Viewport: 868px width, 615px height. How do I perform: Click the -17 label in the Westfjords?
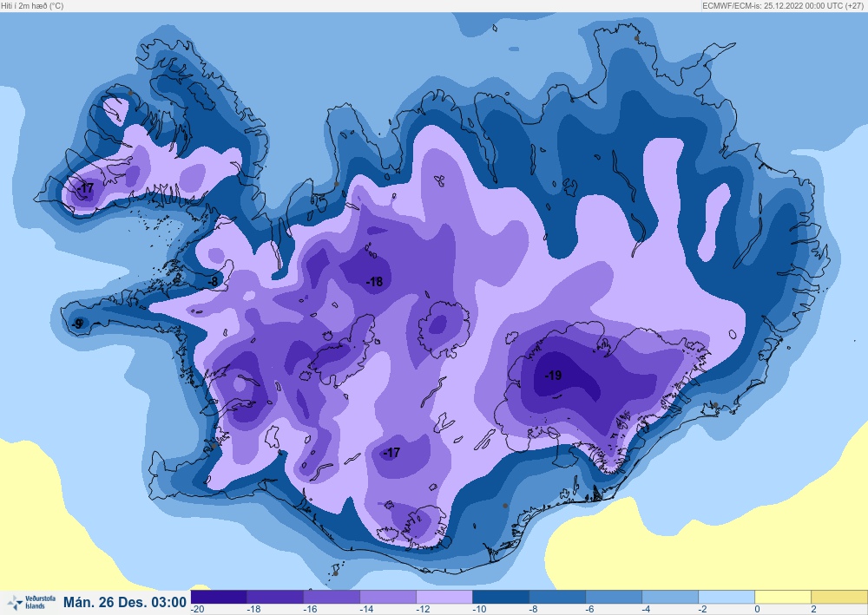point(86,188)
